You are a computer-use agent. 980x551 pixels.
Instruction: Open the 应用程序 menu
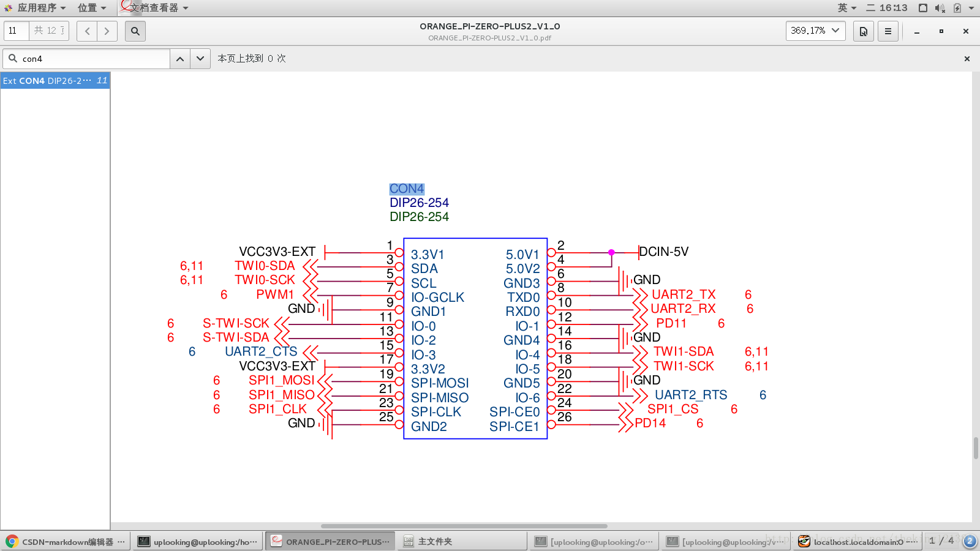pyautogui.click(x=35, y=8)
